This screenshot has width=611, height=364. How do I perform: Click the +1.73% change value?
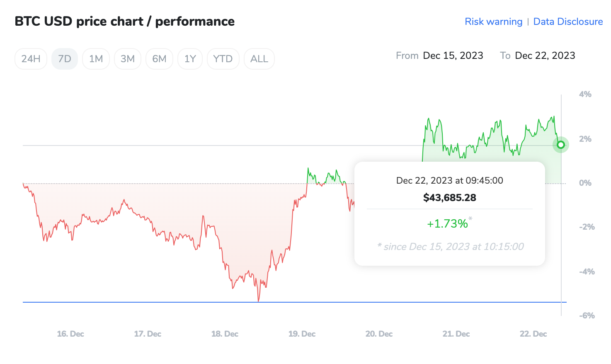447,224
